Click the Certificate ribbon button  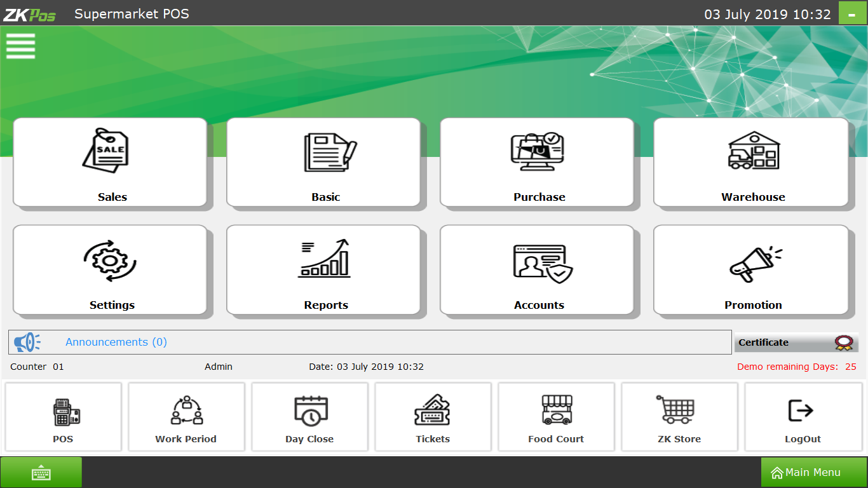(x=796, y=342)
